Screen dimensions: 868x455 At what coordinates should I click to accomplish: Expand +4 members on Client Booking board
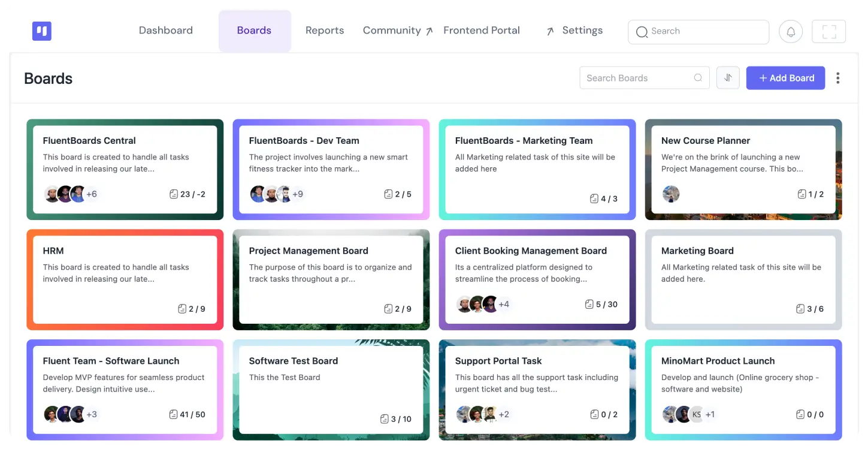504,305
